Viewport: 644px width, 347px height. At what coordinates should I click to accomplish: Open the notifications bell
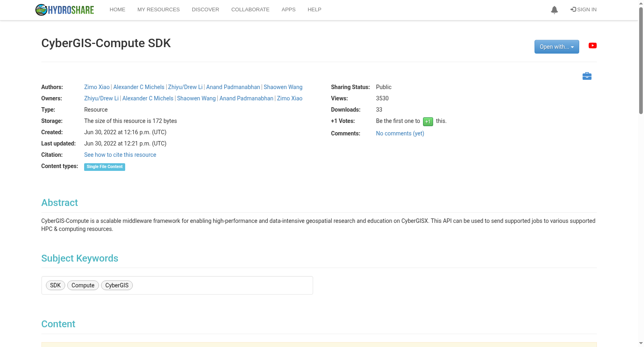554,10
